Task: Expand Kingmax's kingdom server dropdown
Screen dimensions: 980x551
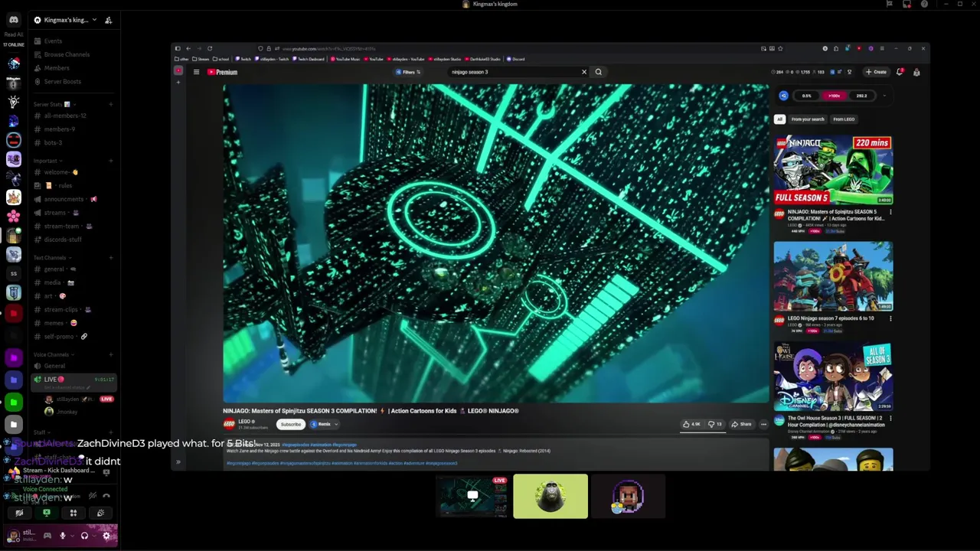Action: 94,20
